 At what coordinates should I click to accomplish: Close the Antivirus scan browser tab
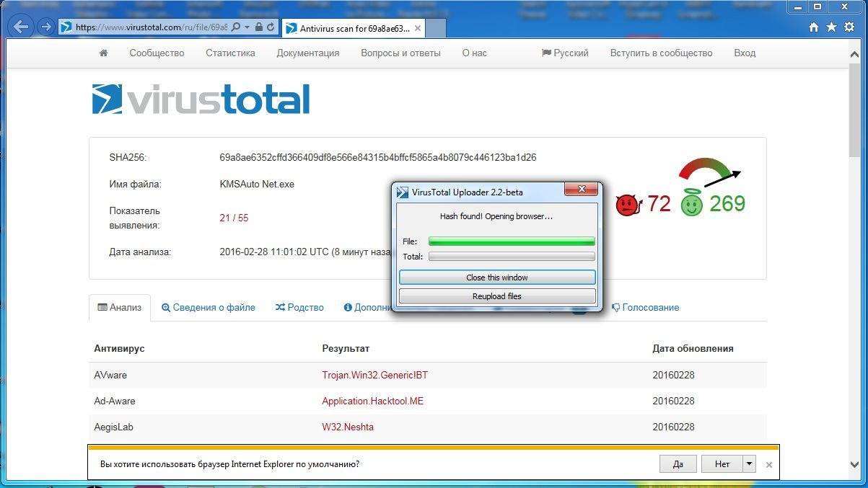418,28
